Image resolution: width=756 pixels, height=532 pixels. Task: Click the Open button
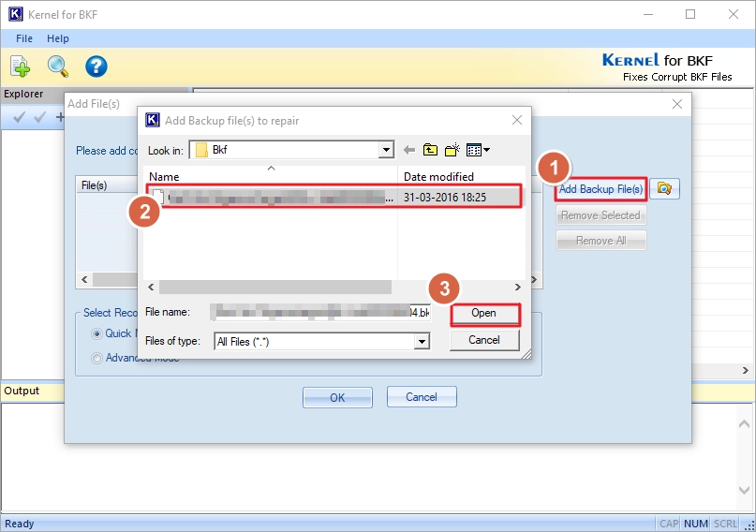(x=485, y=314)
